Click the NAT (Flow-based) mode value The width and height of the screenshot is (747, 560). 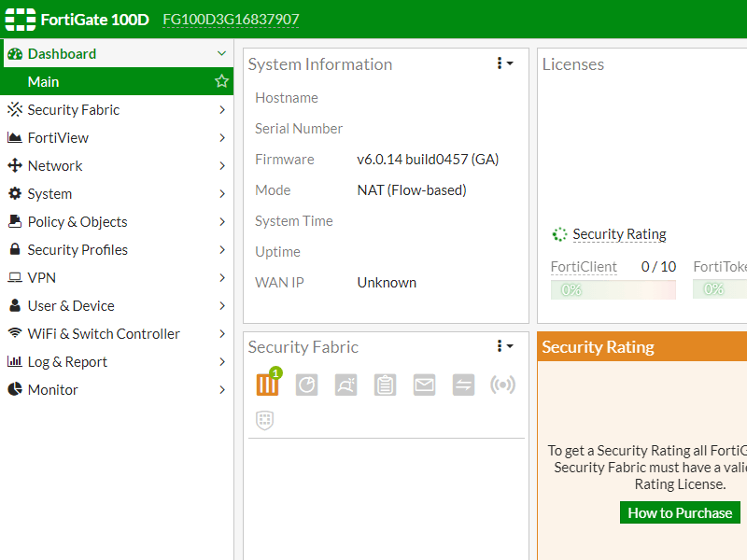[412, 190]
